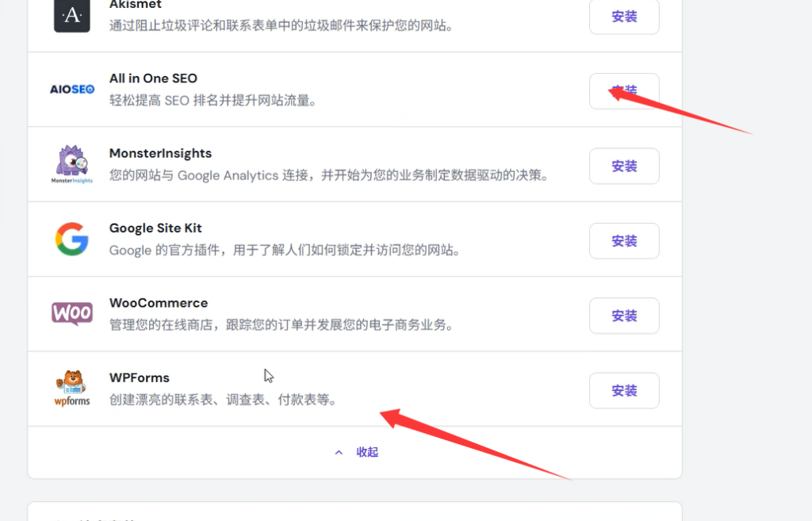The height and width of the screenshot is (521, 812).
Task: Click the Google Site Kit title text
Action: [x=155, y=228]
